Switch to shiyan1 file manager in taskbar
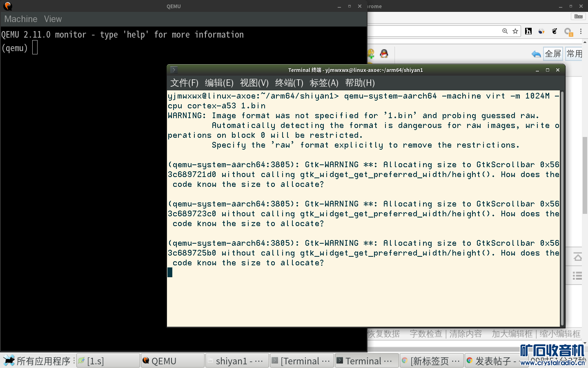The image size is (588, 368). 237,361
